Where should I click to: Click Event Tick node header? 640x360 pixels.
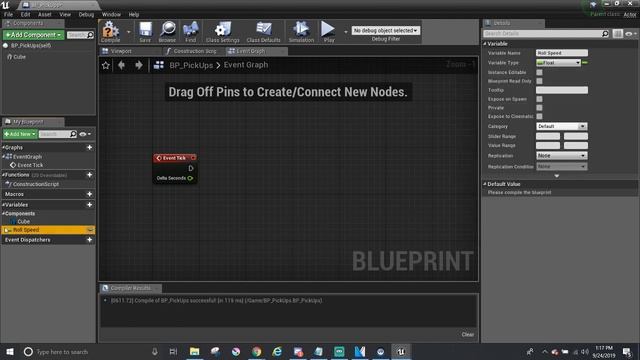pyautogui.click(x=175, y=158)
